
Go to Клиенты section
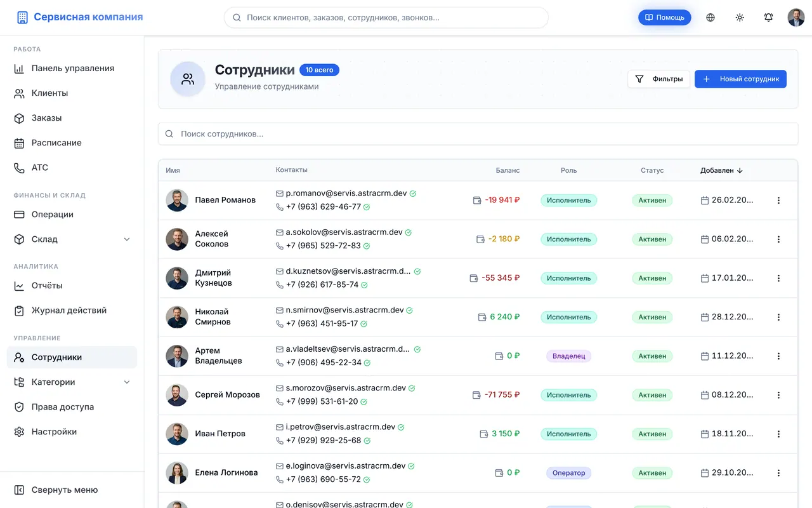[x=72, y=93]
